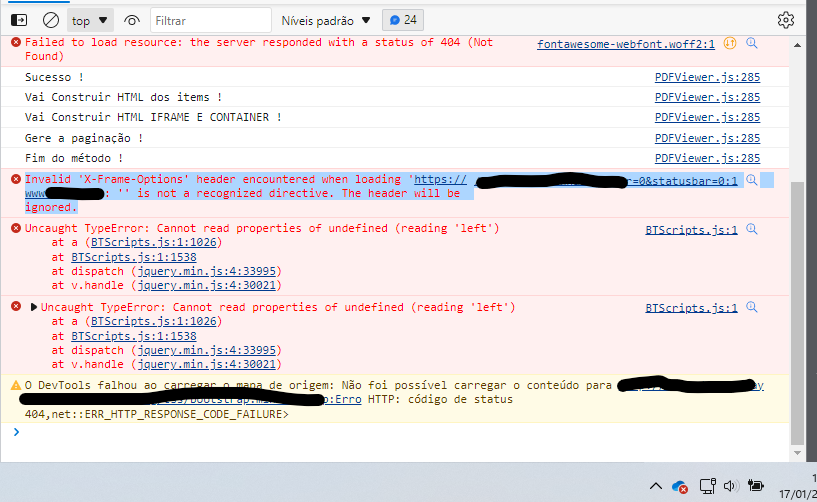The width and height of the screenshot is (817, 502).
Task: Open the battery power tray icon
Action: (756, 486)
